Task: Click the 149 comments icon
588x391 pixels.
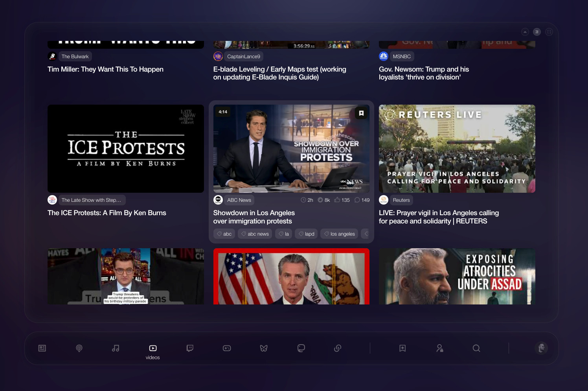Action: pos(357,200)
